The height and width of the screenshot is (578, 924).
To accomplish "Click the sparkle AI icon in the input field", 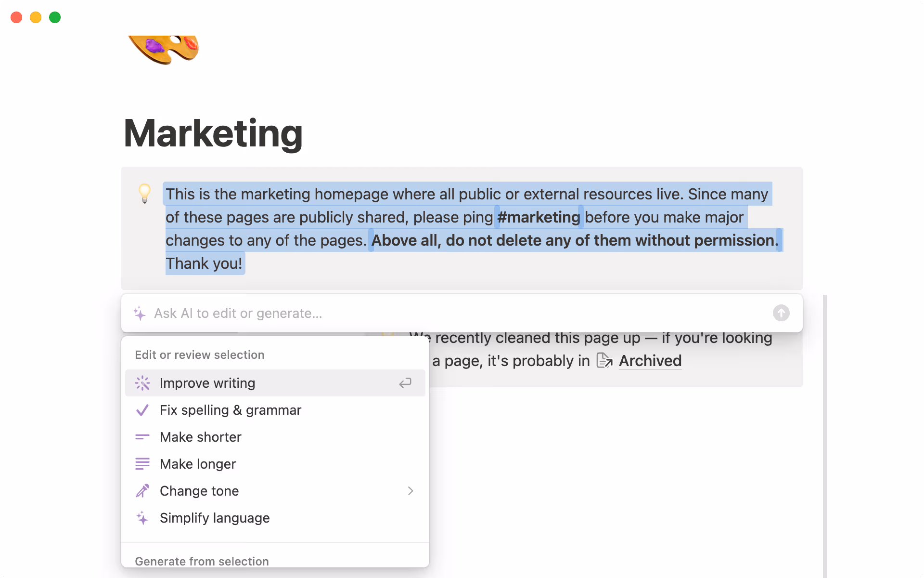I will pyautogui.click(x=139, y=313).
